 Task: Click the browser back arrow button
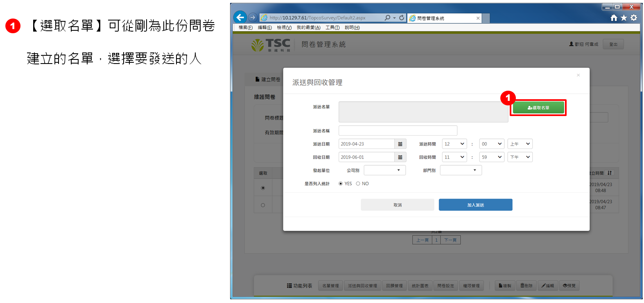click(x=240, y=17)
